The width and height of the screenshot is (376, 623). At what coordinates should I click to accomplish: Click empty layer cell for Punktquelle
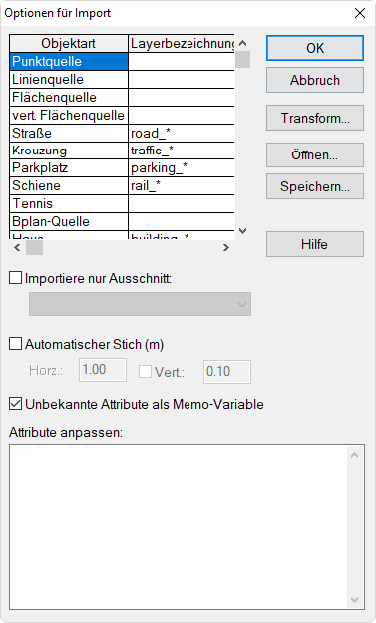182,61
